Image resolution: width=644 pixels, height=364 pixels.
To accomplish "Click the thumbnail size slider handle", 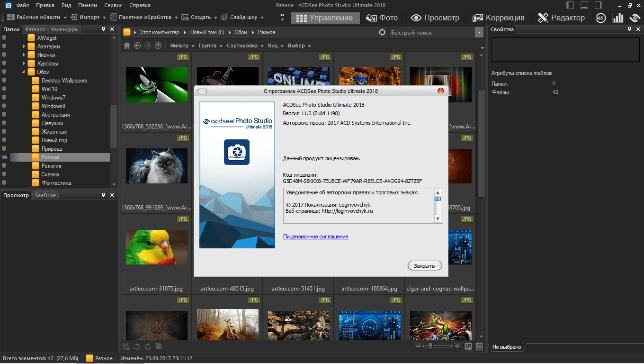I will click(429, 346).
